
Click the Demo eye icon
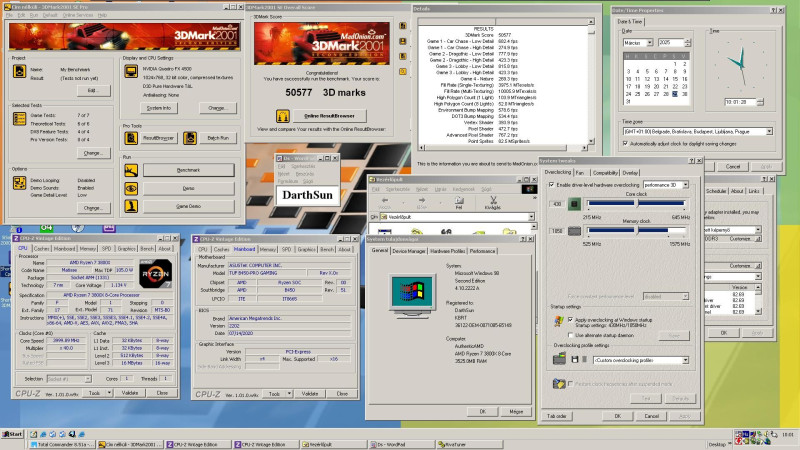[131, 188]
